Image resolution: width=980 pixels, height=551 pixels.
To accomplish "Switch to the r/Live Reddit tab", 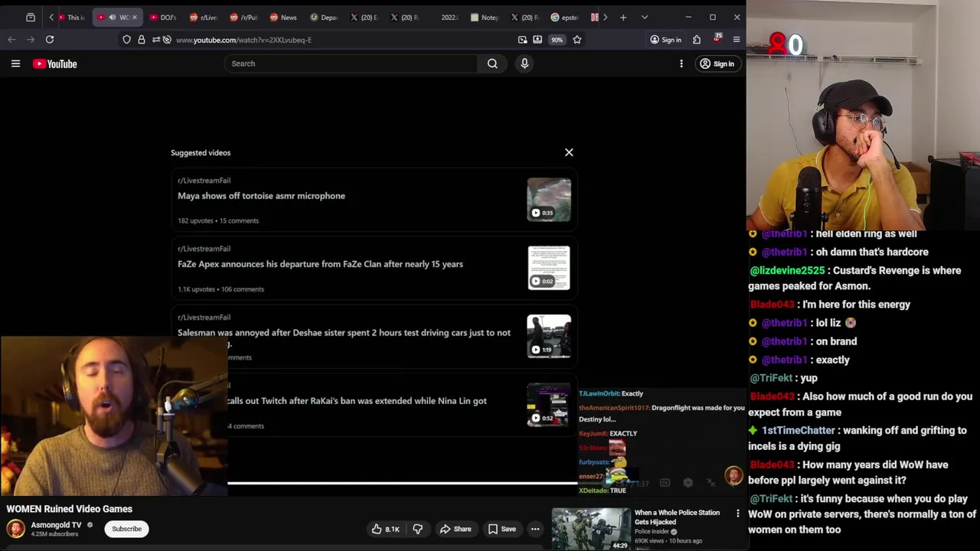I will [203, 17].
